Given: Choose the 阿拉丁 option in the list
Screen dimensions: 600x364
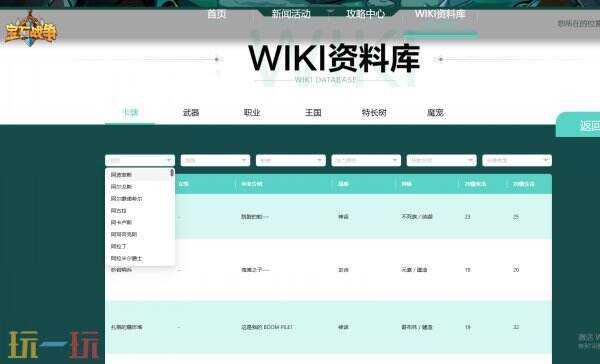Looking at the screenshot, I should [x=119, y=246].
